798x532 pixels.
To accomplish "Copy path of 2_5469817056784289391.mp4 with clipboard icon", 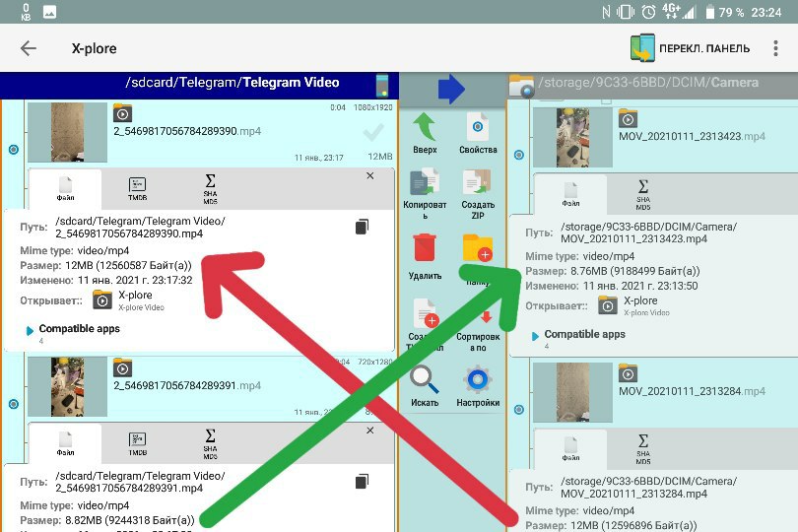I will pyautogui.click(x=362, y=481).
